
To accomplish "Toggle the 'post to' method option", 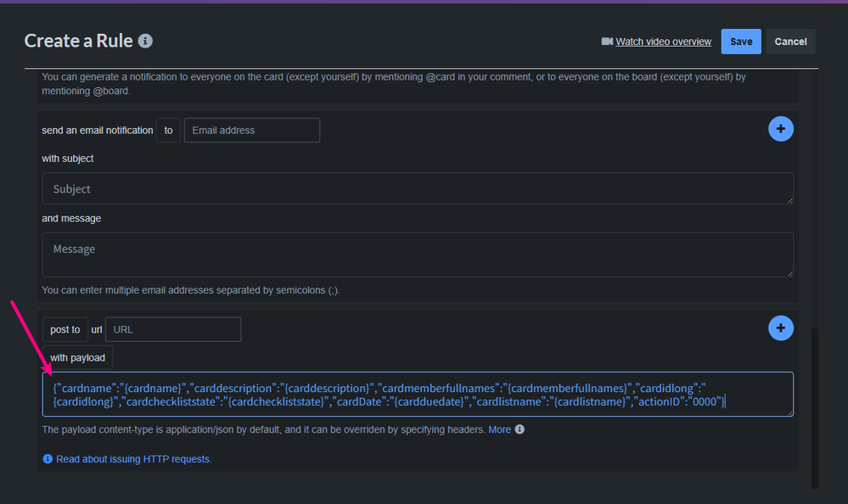I will 65,329.
